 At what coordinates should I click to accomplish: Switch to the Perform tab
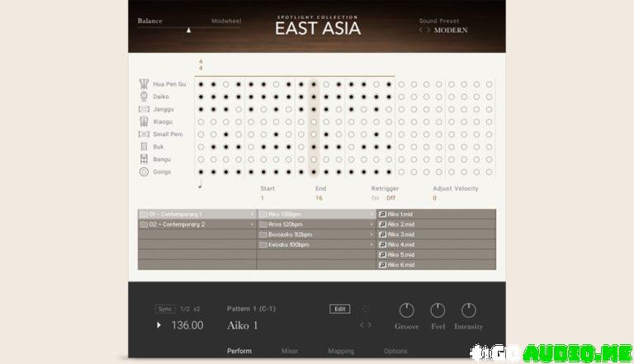(239, 351)
